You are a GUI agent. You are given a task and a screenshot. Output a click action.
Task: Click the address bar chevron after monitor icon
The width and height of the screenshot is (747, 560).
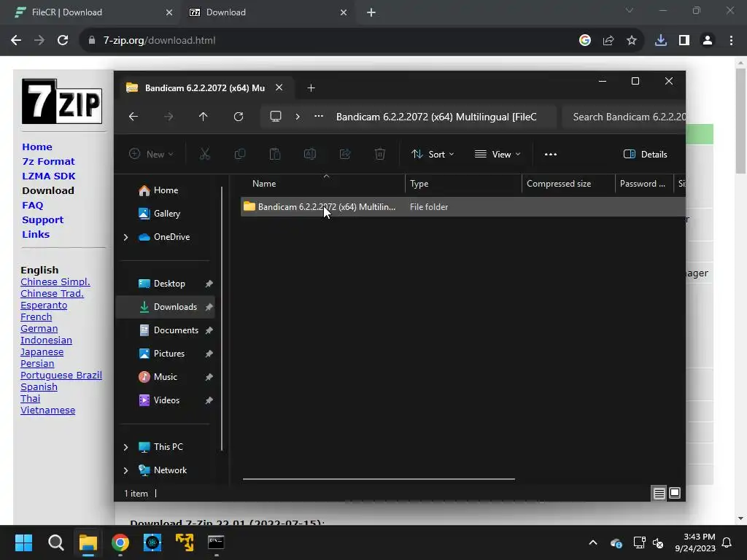pyautogui.click(x=298, y=117)
